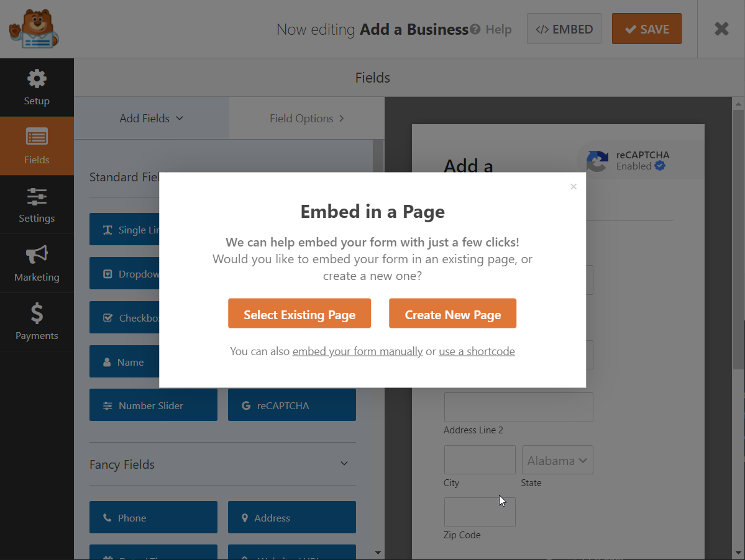This screenshot has width=745, height=560.
Task: Collapse the Fancy Fields section
Action: coord(344,463)
